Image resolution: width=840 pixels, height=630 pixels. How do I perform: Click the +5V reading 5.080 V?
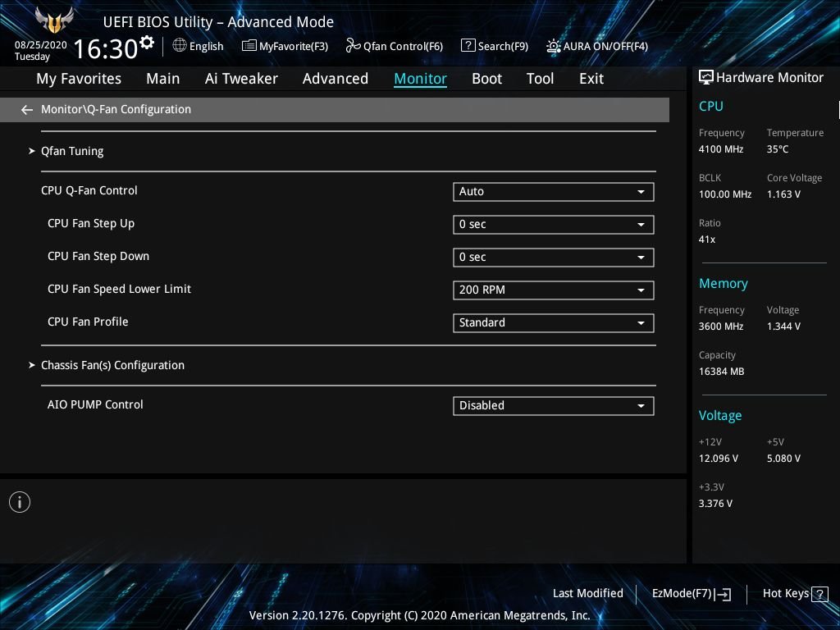783,459
